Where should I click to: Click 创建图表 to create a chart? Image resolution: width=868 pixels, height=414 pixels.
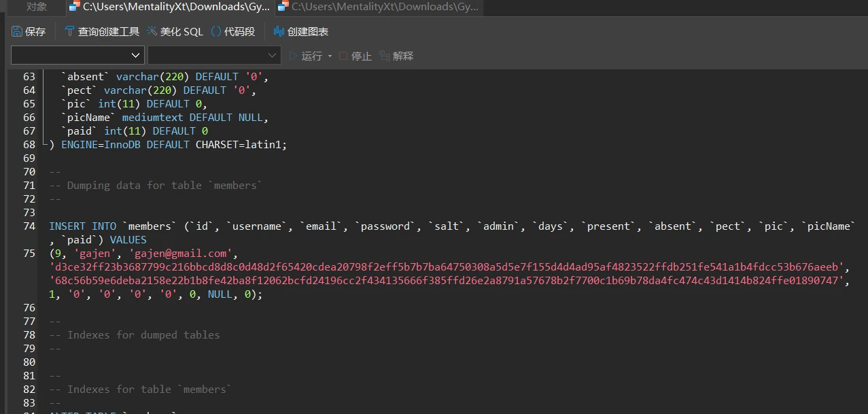pos(300,31)
